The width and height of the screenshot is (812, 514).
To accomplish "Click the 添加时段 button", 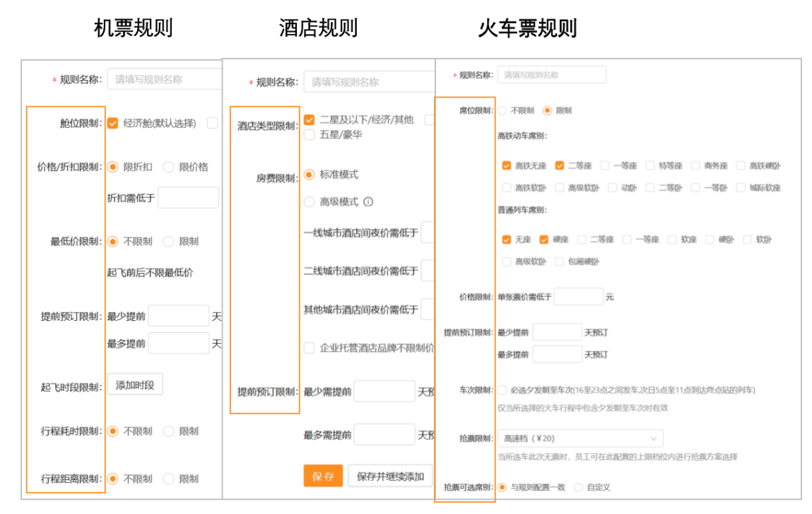I will click(135, 385).
